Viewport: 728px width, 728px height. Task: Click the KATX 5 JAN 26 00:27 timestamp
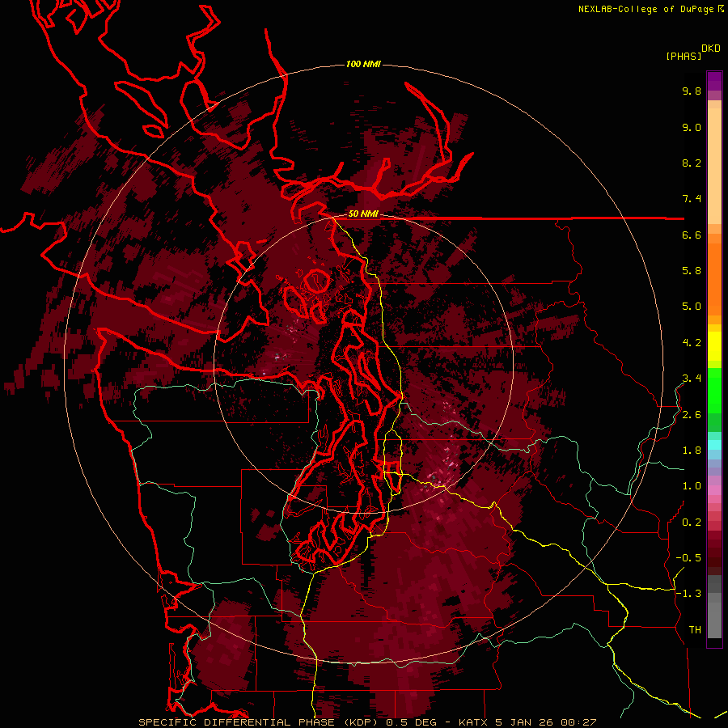[527, 722]
